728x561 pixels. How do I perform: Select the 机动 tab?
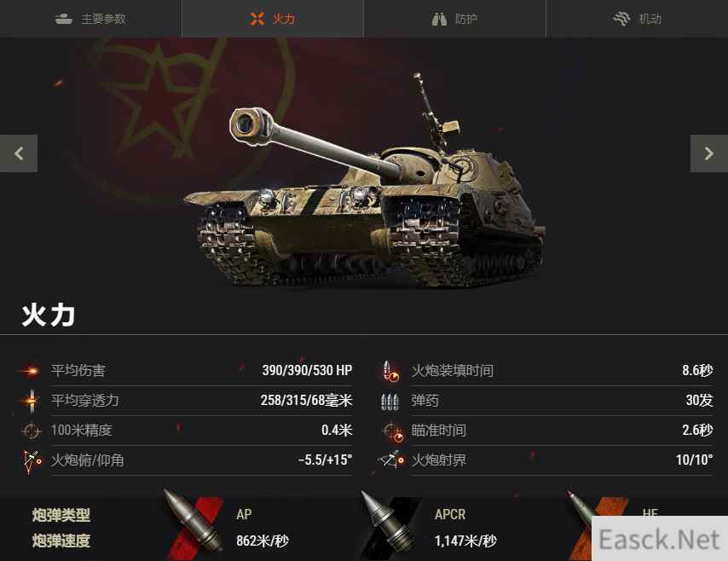[x=637, y=19]
